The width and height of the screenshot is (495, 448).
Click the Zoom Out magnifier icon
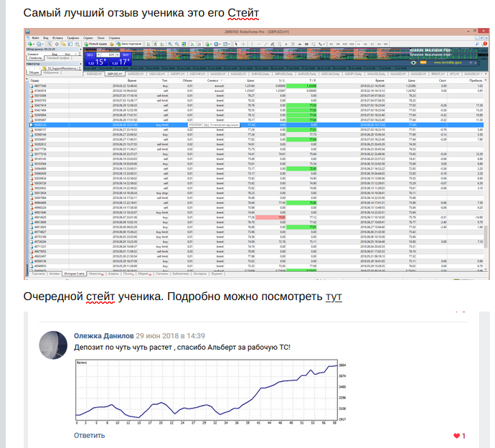176,45
